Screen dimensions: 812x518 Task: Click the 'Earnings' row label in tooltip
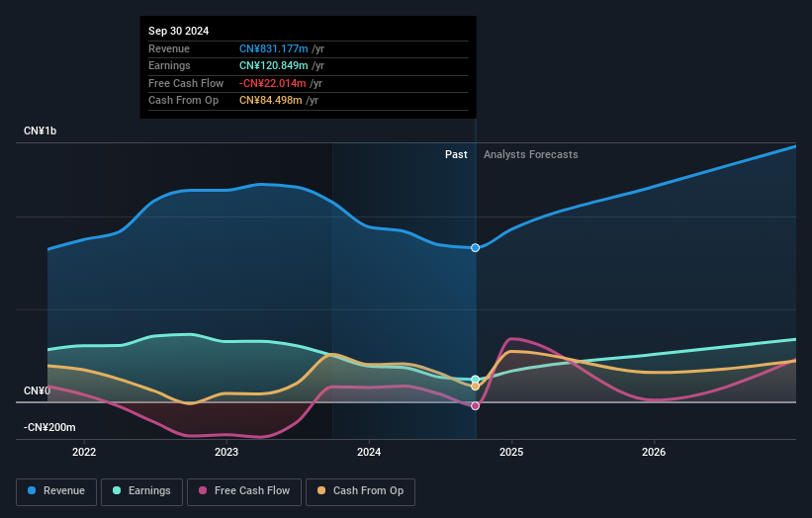pyautogui.click(x=169, y=65)
